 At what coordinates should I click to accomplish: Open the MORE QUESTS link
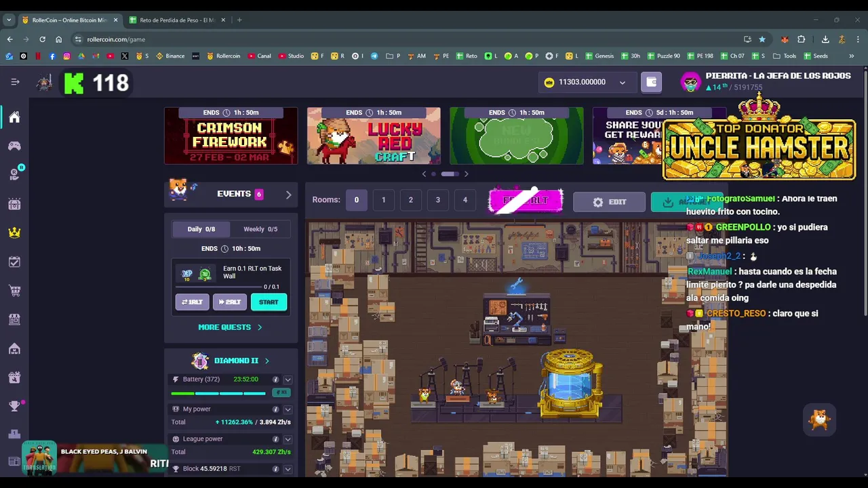point(230,327)
